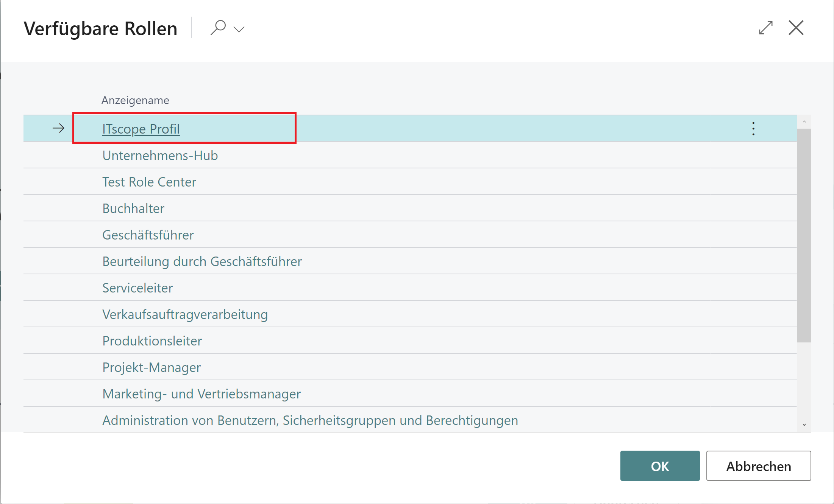
Task: Open the search function
Action: point(219,27)
